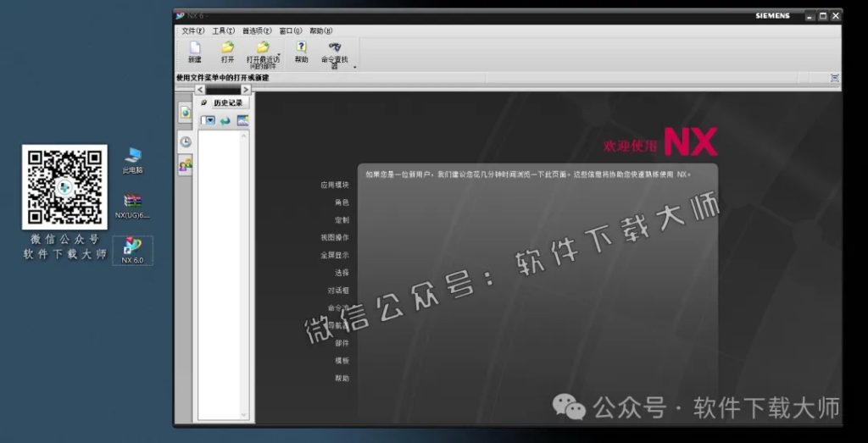Click the 应用模块 link on welcome page
The height and width of the screenshot is (443, 868).
pyautogui.click(x=334, y=185)
